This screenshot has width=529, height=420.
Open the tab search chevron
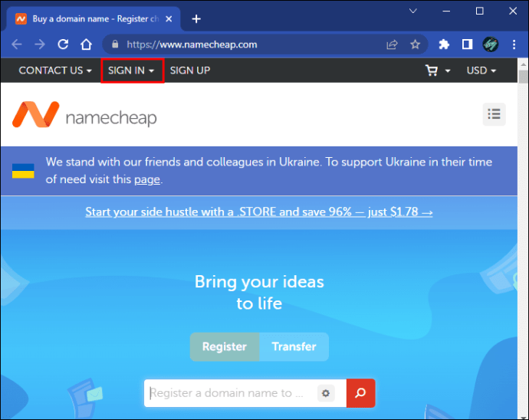[x=413, y=11]
